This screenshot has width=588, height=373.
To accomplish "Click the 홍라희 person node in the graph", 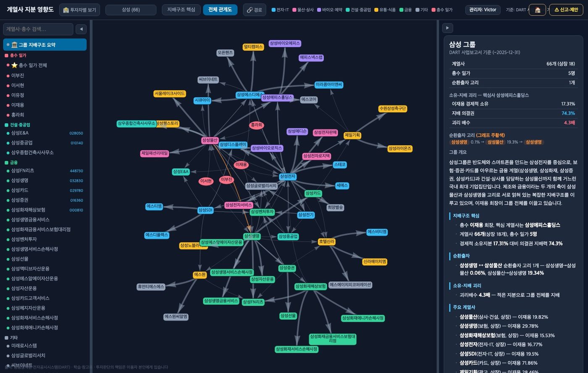I will [256, 125].
